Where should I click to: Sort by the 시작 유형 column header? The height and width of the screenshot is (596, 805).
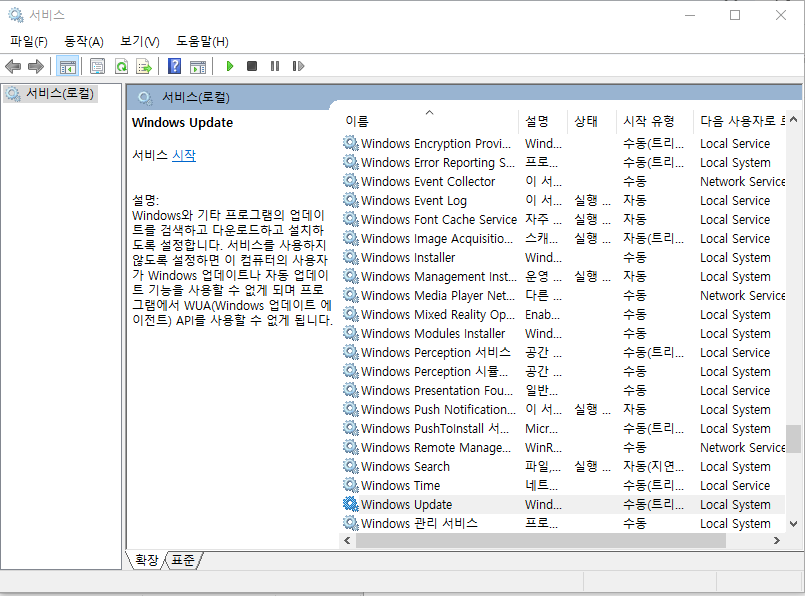[654, 121]
